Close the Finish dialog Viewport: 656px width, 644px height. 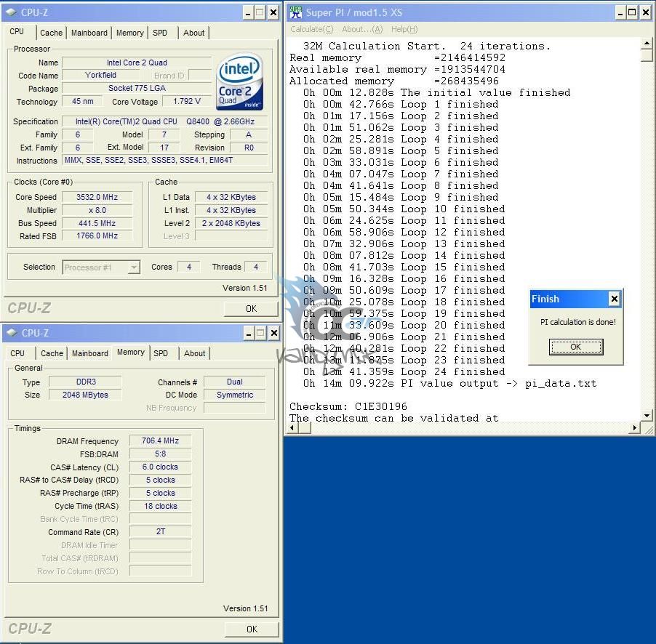click(614, 299)
